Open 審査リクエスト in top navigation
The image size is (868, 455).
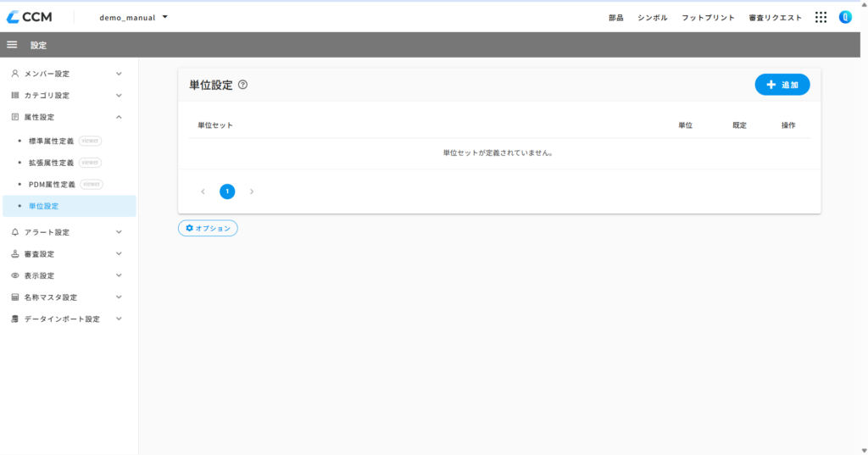pyautogui.click(x=775, y=18)
